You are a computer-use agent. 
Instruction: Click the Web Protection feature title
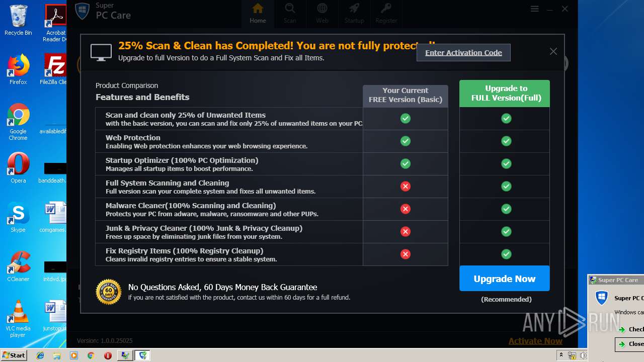pyautogui.click(x=133, y=137)
